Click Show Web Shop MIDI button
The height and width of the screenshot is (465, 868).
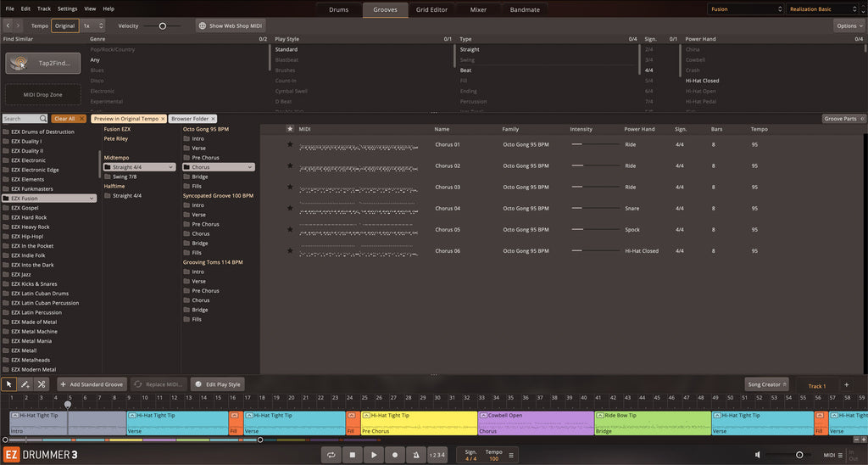coord(231,26)
